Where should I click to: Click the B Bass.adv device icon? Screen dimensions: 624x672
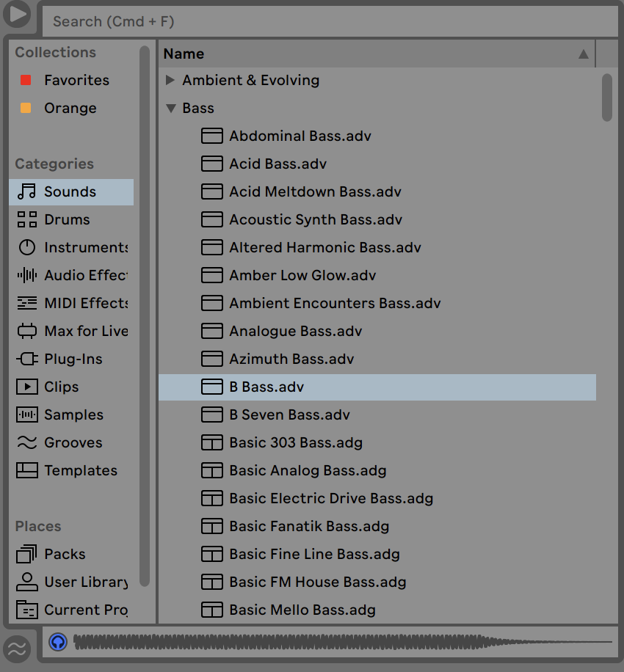pyautogui.click(x=212, y=387)
